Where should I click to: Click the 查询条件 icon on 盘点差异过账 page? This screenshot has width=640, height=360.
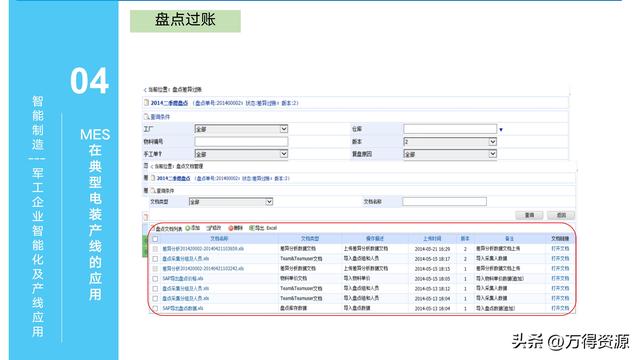pyautogui.click(x=146, y=117)
